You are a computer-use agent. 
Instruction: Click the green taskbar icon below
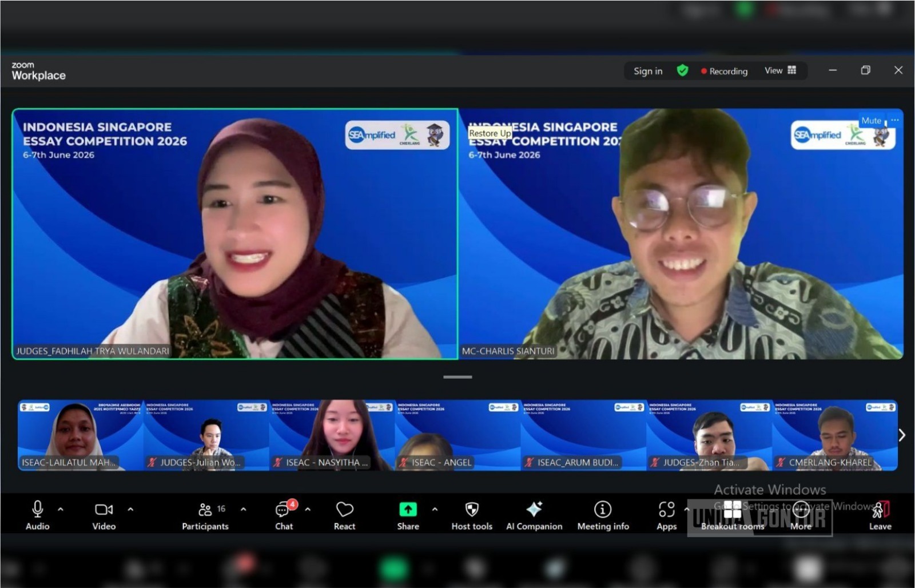point(394,570)
